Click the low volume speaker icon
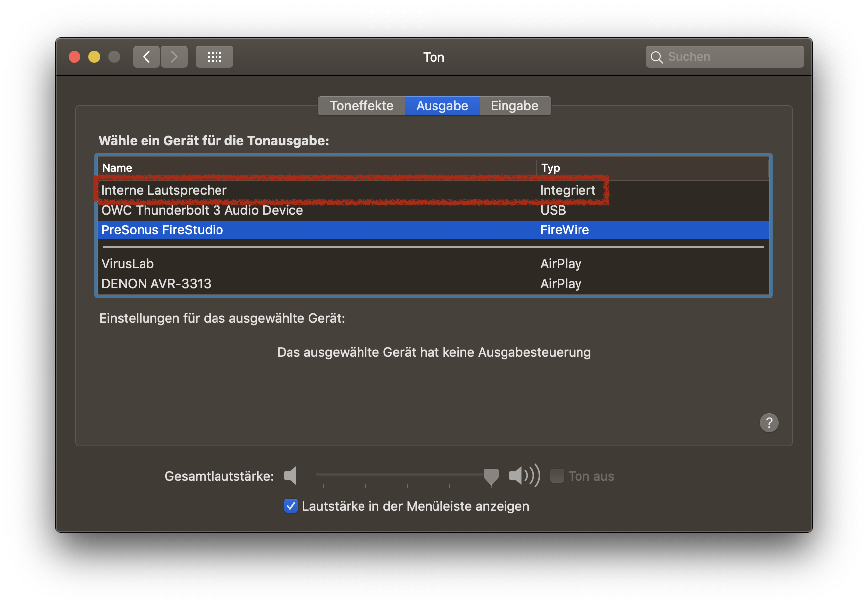 pyautogui.click(x=290, y=476)
